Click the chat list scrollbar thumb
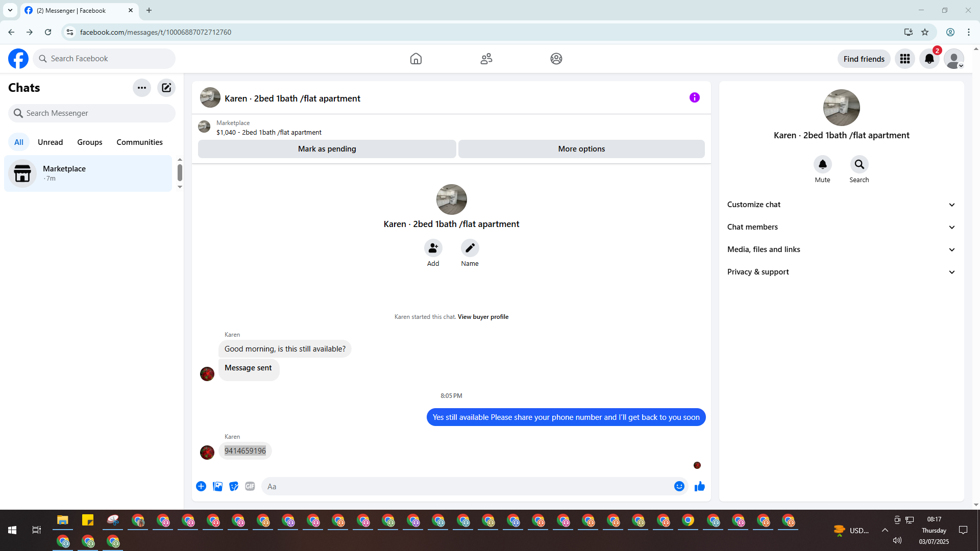Viewport: 980px width, 551px height. 180,172
